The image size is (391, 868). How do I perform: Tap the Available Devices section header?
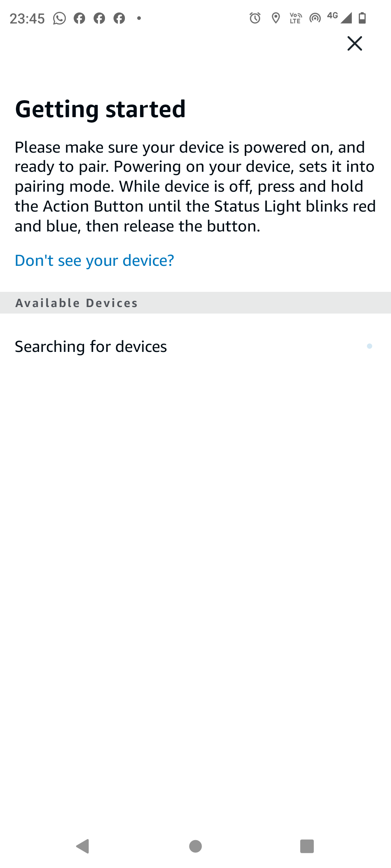(76, 303)
